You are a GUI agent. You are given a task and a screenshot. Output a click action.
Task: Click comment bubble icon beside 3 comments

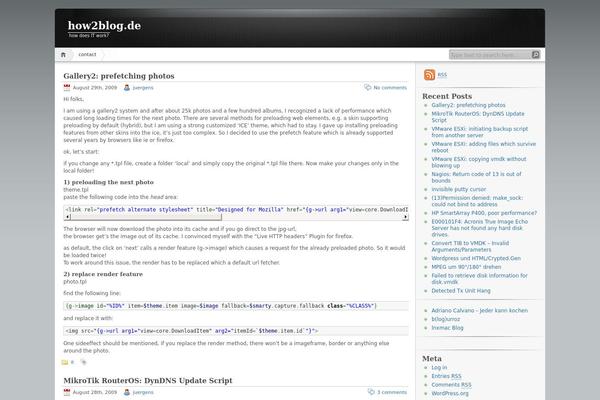point(369,393)
